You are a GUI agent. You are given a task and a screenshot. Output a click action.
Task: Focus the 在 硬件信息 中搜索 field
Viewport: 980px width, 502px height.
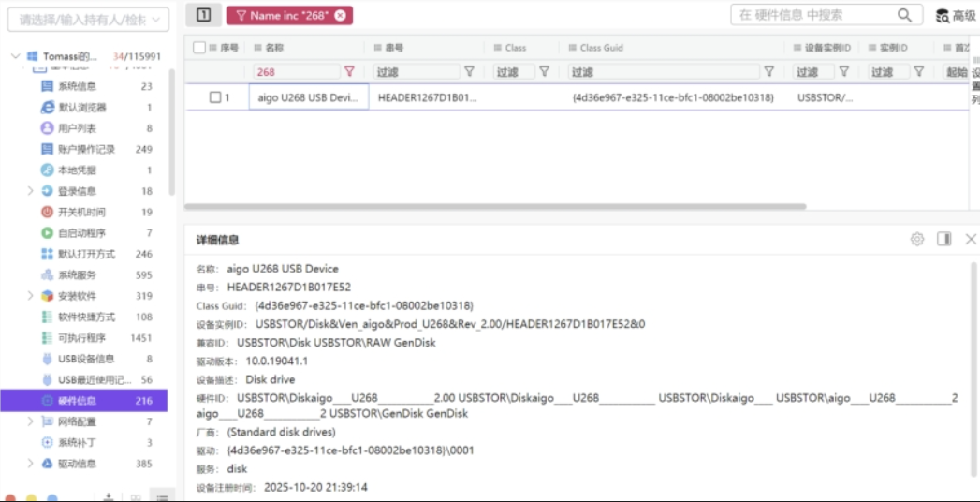(826, 15)
